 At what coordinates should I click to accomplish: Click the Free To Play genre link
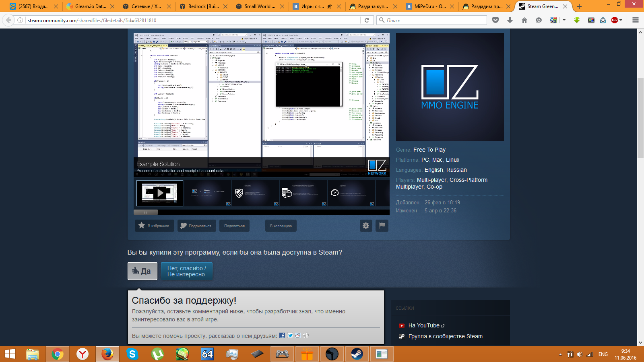click(x=429, y=150)
